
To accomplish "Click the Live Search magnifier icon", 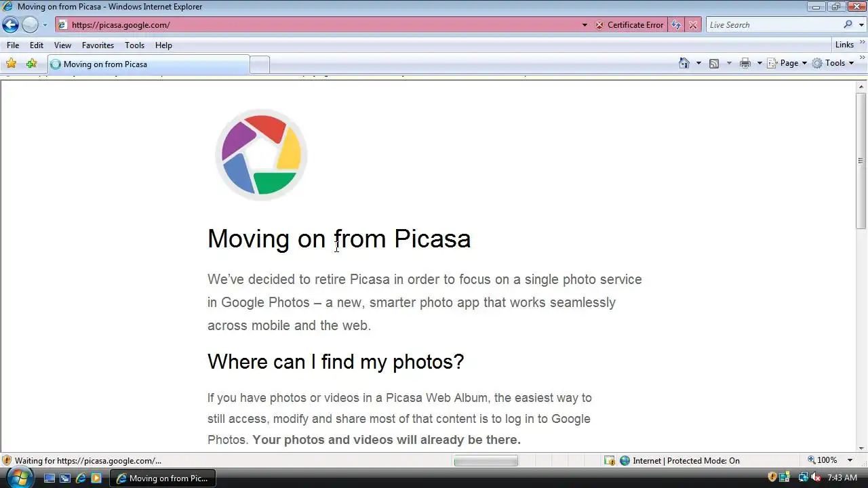I will [x=848, y=25].
